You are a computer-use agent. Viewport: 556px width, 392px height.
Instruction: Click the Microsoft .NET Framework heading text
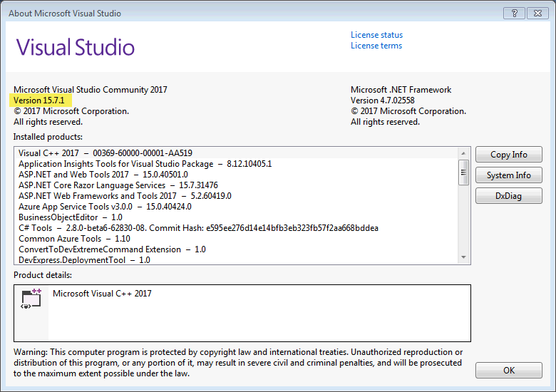tap(401, 90)
